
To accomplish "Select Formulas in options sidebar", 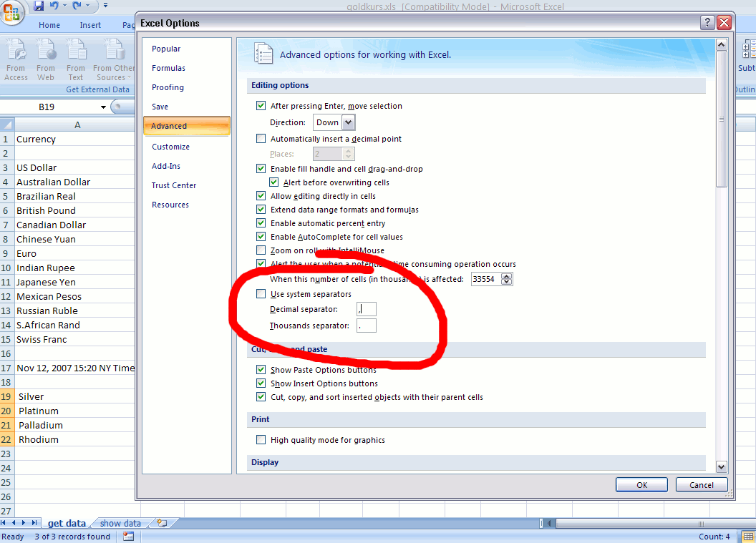I will [x=168, y=68].
